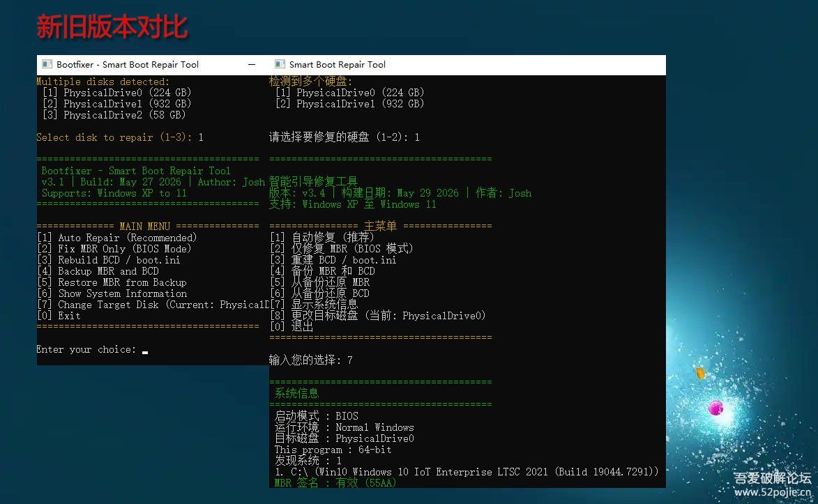Click the '系统信息' section header

click(x=296, y=393)
